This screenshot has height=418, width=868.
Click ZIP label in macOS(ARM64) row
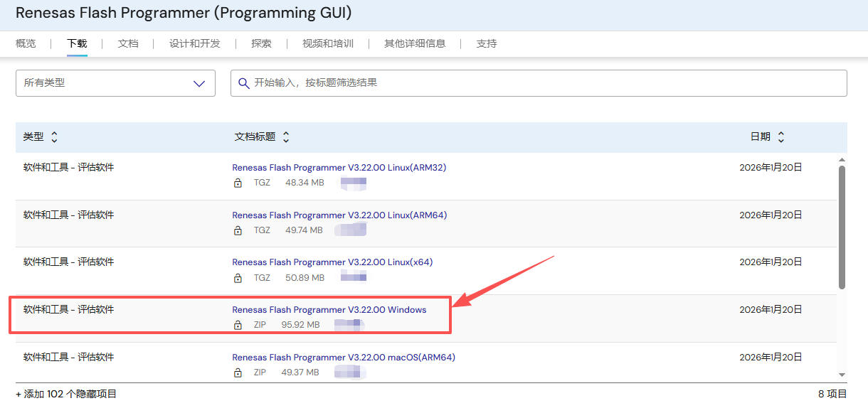pos(260,373)
